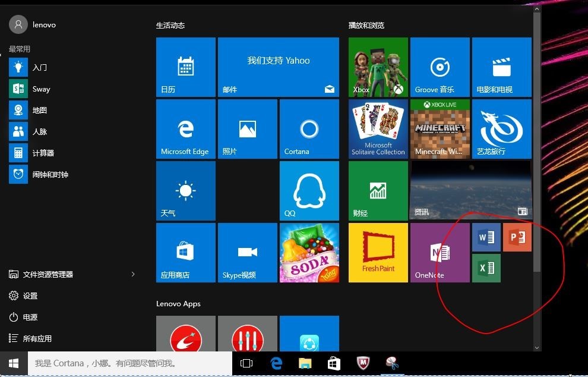Click the Cortana search box
Screen dimensions: 588x377
tap(130, 363)
